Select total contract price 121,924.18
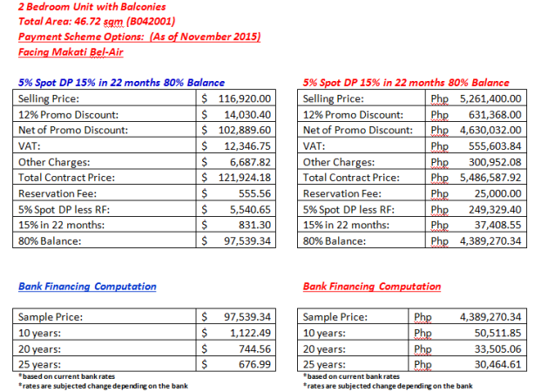The width and height of the screenshot is (541, 392). coord(236,178)
